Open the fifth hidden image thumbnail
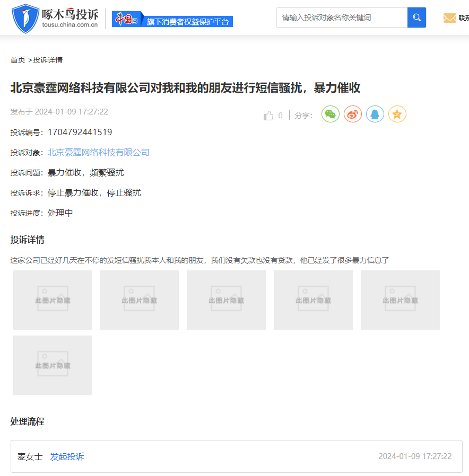 (x=400, y=300)
